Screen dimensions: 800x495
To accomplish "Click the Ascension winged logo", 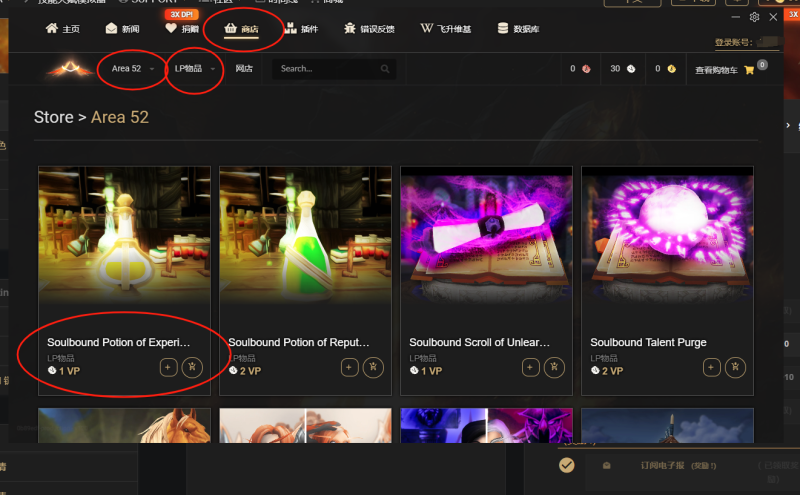I will click(70, 68).
